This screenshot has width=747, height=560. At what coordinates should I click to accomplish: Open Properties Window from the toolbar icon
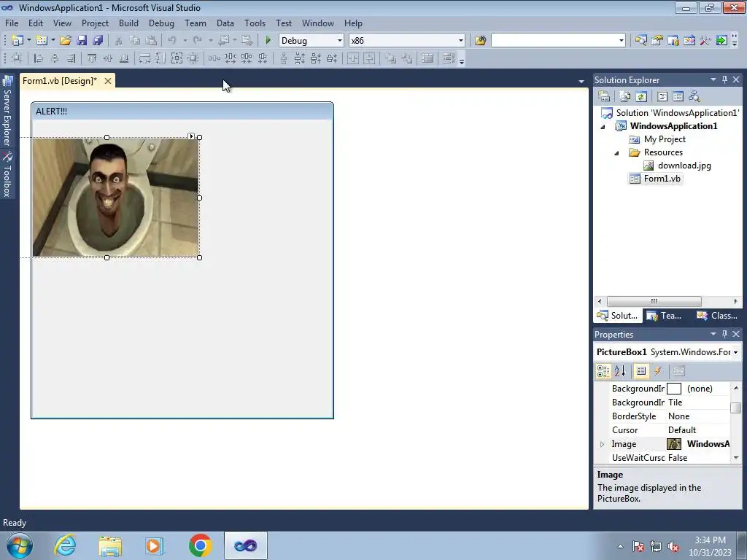click(657, 41)
